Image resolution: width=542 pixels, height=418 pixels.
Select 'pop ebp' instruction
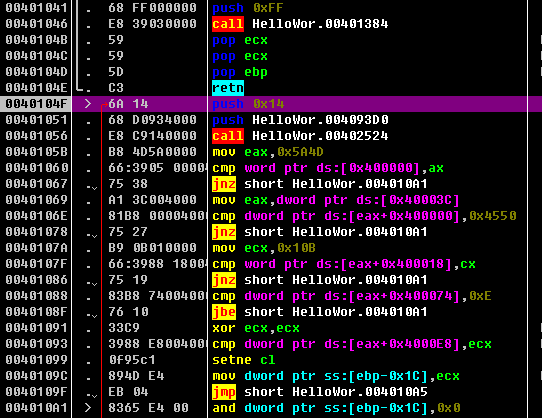pos(240,72)
